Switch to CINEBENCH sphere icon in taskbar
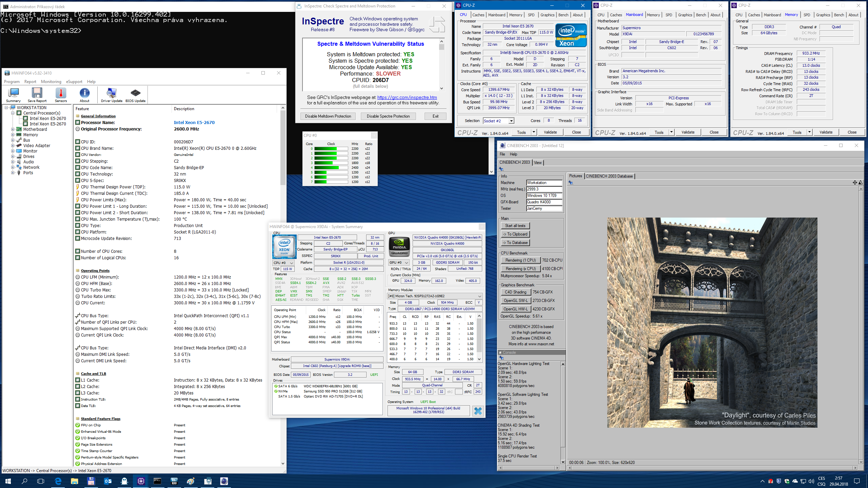 tap(224, 481)
